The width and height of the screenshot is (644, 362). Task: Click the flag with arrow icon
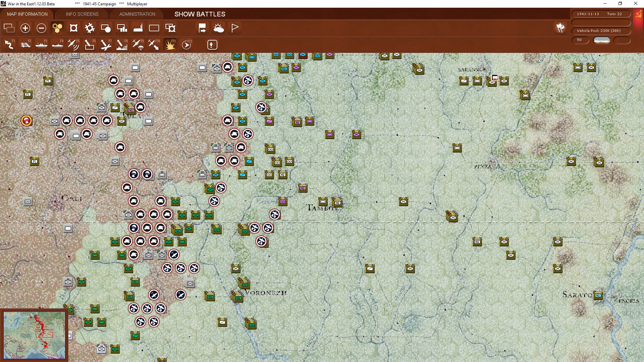pyautogui.click(x=202, y=28)
